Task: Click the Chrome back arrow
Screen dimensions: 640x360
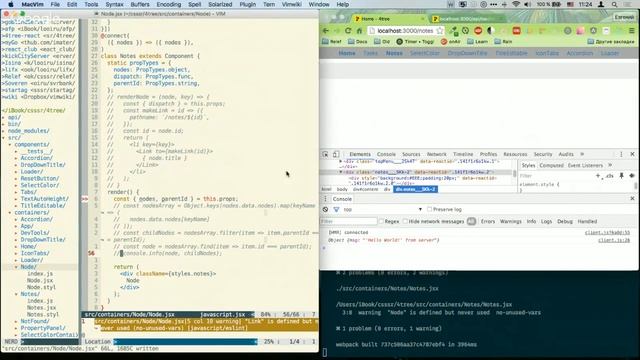Action: tap(326, 31)
